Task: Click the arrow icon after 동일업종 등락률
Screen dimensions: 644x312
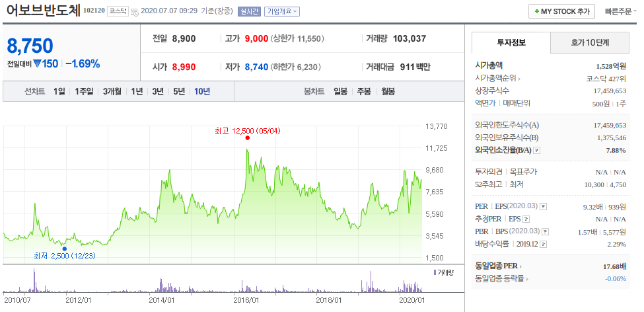Action: coord(527,279)
